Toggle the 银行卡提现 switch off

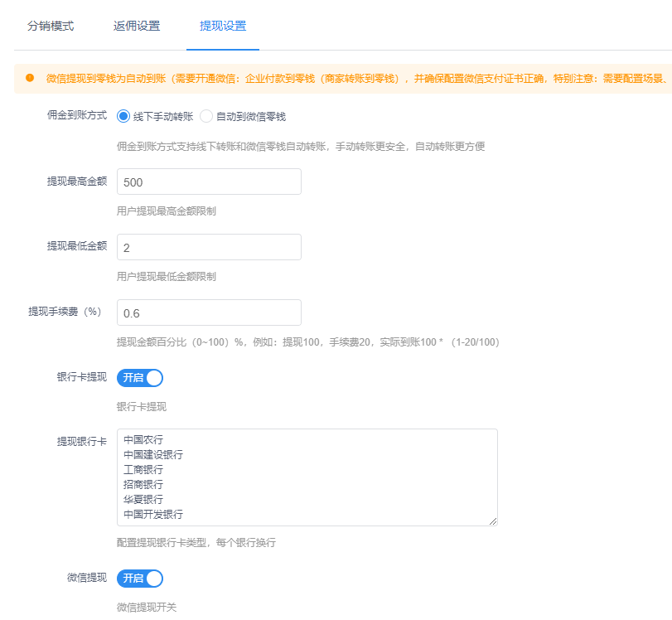pyautogui.click(x=140, y=378)
